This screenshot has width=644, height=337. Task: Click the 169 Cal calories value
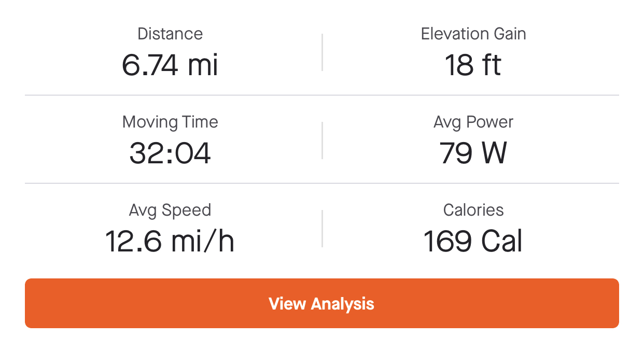(473, 242)
